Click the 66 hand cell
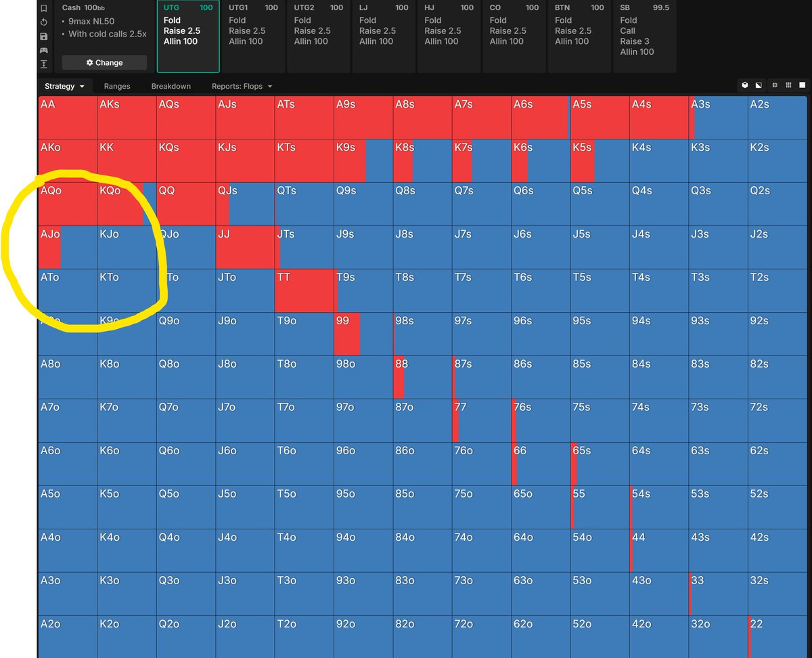The image size is (812, 658). click(541, 464)
